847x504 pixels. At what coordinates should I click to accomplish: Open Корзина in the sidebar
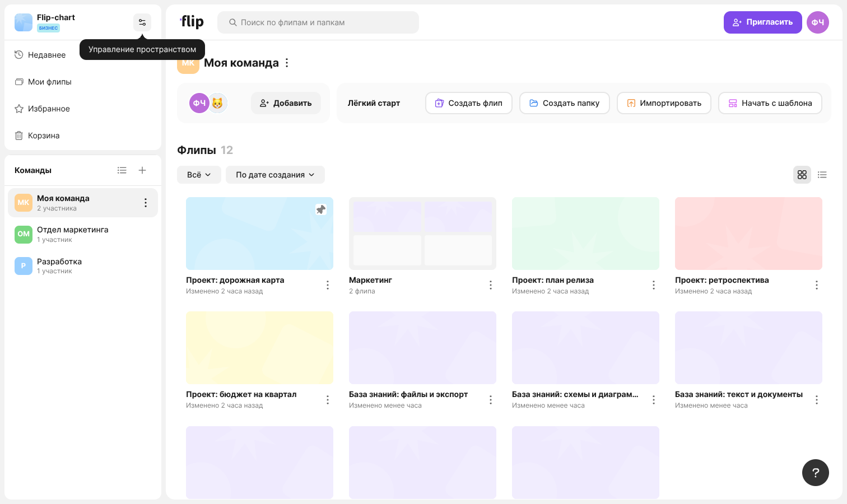(83, 136)
